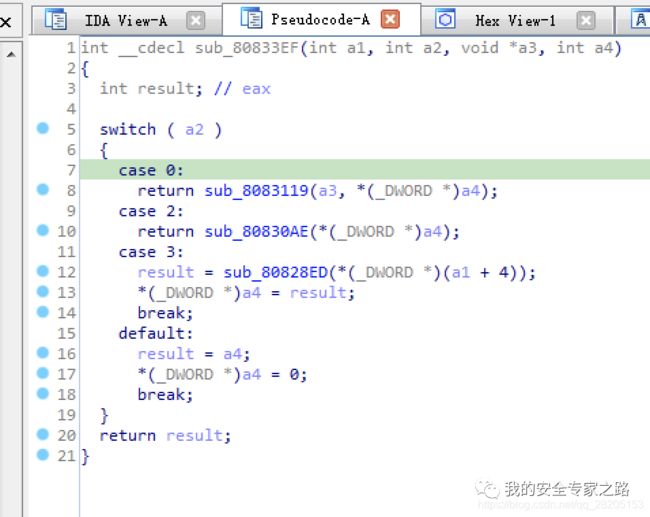Click 'void *a3' parameter in the signature

[500, 48]
